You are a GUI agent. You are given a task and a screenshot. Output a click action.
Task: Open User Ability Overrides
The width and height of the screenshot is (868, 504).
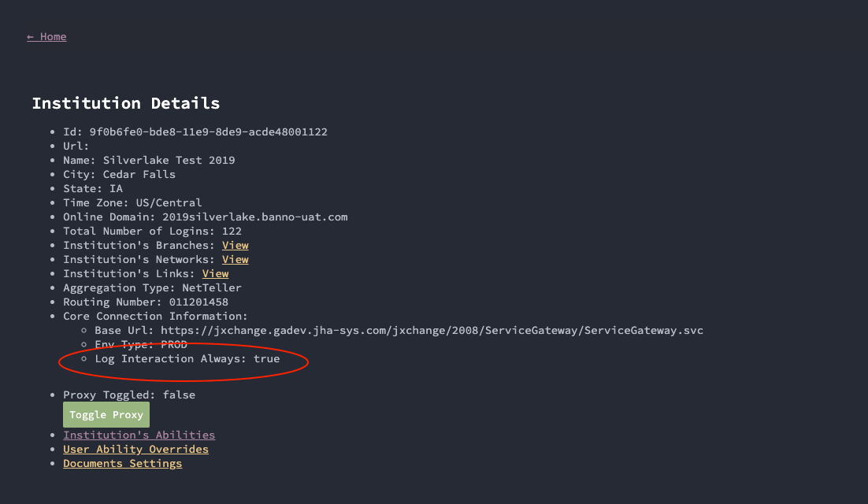click(135, 450)
